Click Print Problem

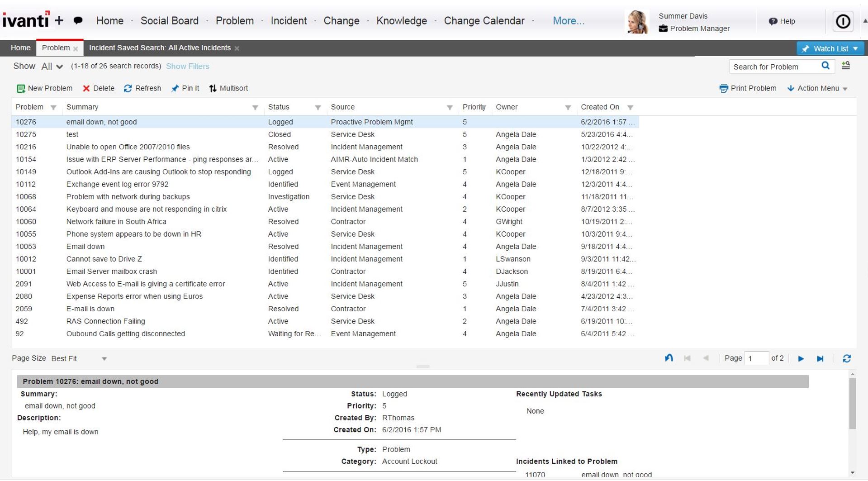pyautogui.click(x=748, y=88)
